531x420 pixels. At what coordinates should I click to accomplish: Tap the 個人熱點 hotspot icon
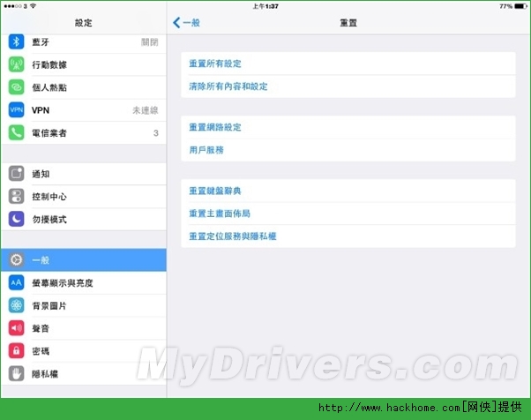pyautogui.click(x=16, y=87)
